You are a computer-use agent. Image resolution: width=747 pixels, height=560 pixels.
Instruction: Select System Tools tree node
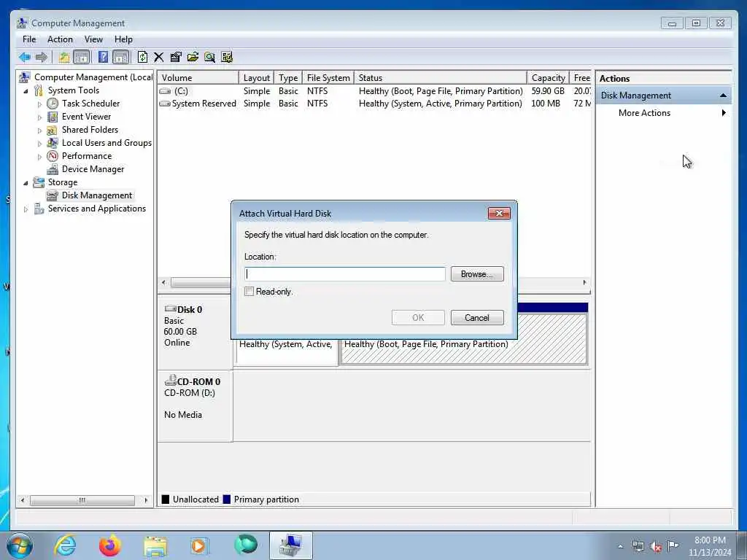(74, 90)
